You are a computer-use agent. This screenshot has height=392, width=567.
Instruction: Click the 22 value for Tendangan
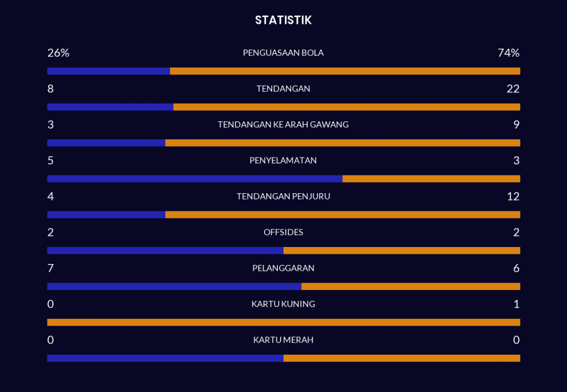point(513,89)
